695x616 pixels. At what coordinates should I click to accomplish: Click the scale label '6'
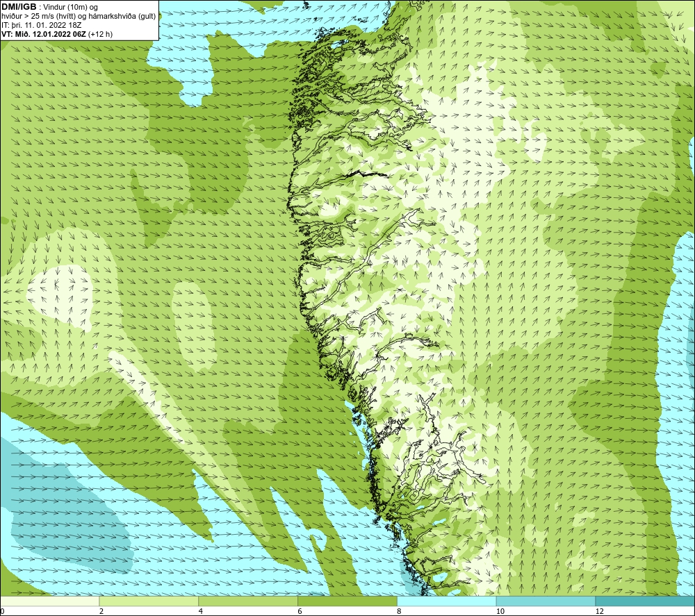[x=300, y=612]
